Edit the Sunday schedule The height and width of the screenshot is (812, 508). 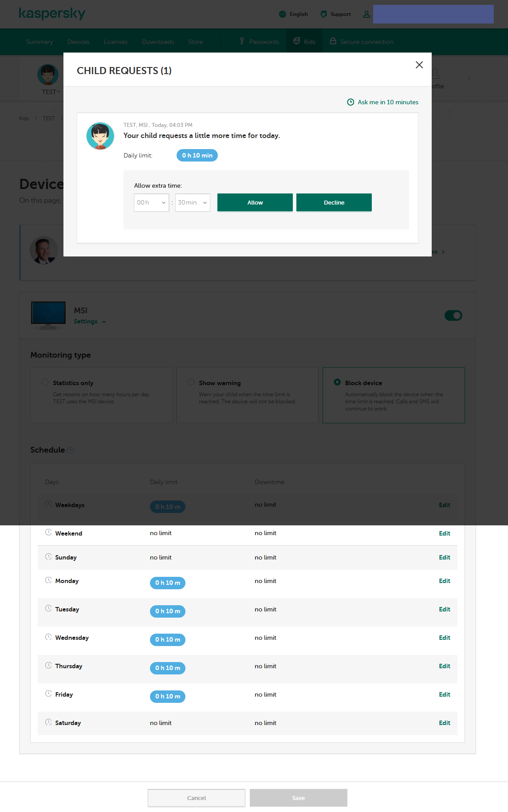445,557
